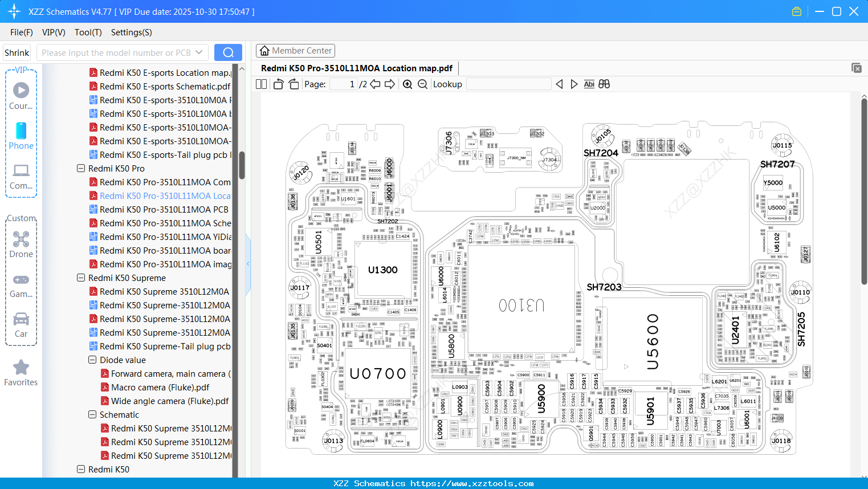
Task: Enable dual page view mode
Action: pos(260,83)
